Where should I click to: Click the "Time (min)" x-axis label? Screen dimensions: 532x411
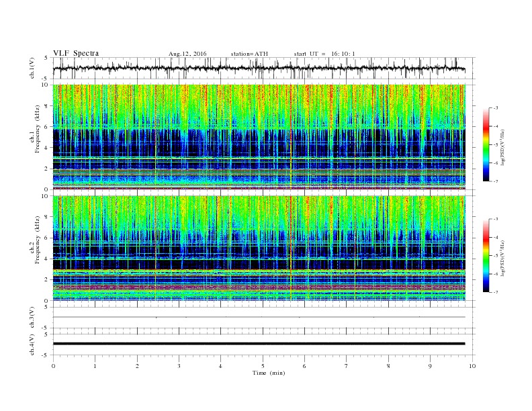pos(269,373)
